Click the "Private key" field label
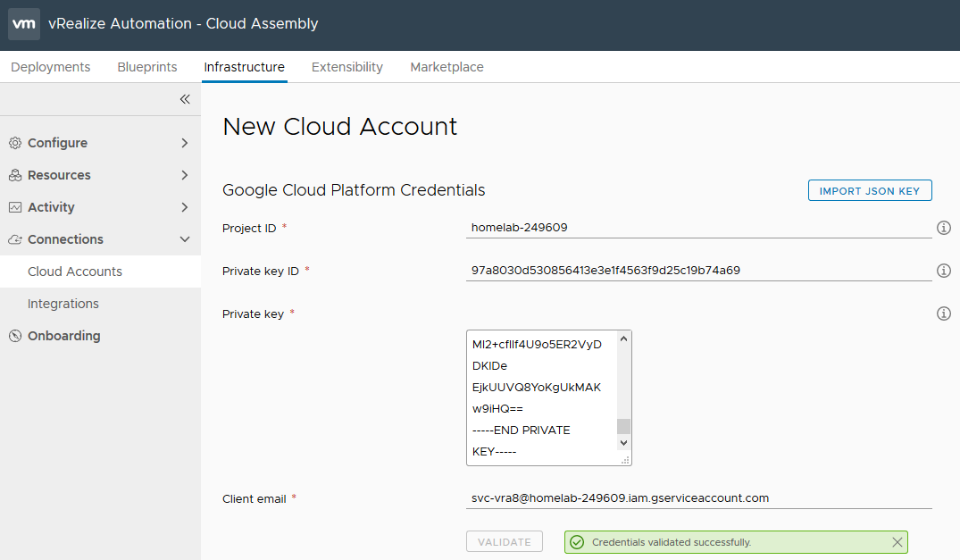This screenshot has height=560, width=960. [253, 314]
